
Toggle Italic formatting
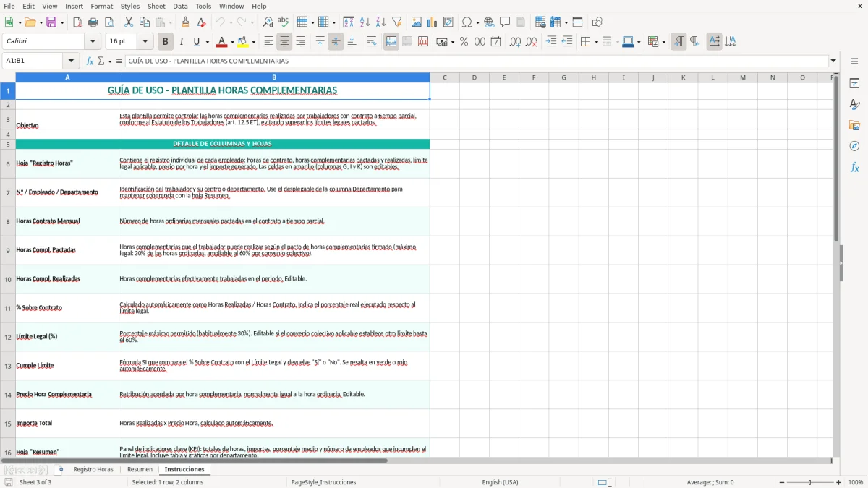(181, 42)
